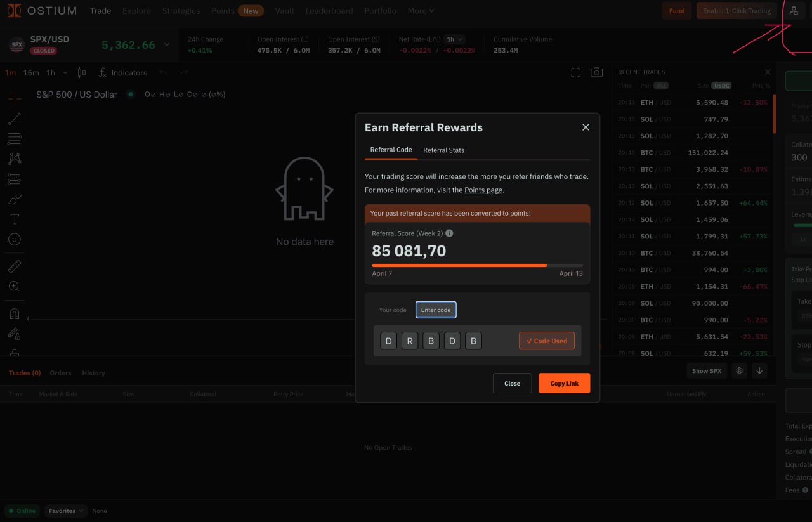This screenshot has width=812, height=522.
Task: Select the 15m timeframe
Action: [31, 73]
